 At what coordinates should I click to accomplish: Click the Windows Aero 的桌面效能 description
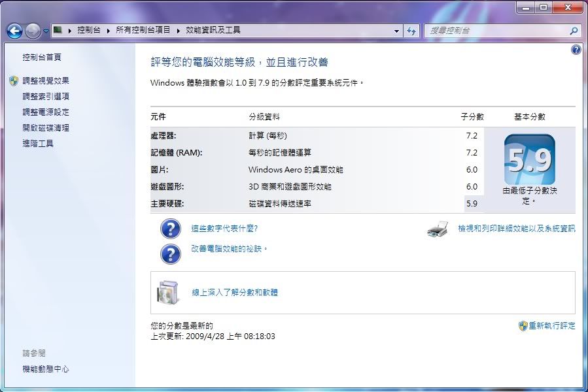296,169
